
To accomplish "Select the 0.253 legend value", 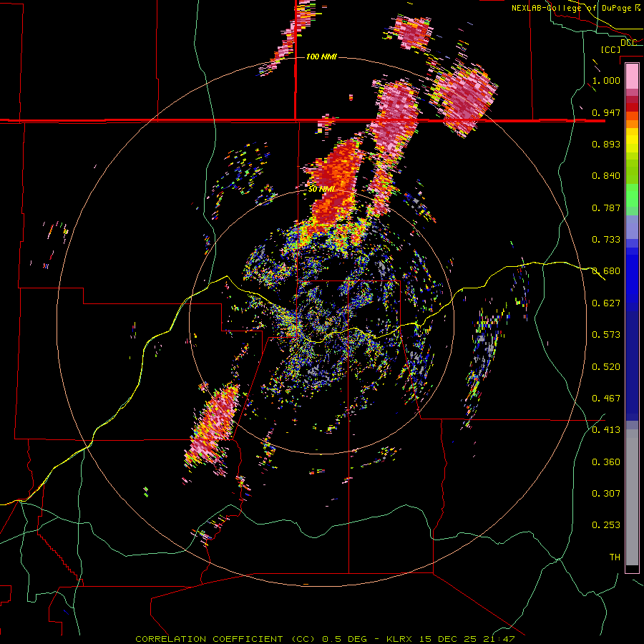I will coord(606,525).
